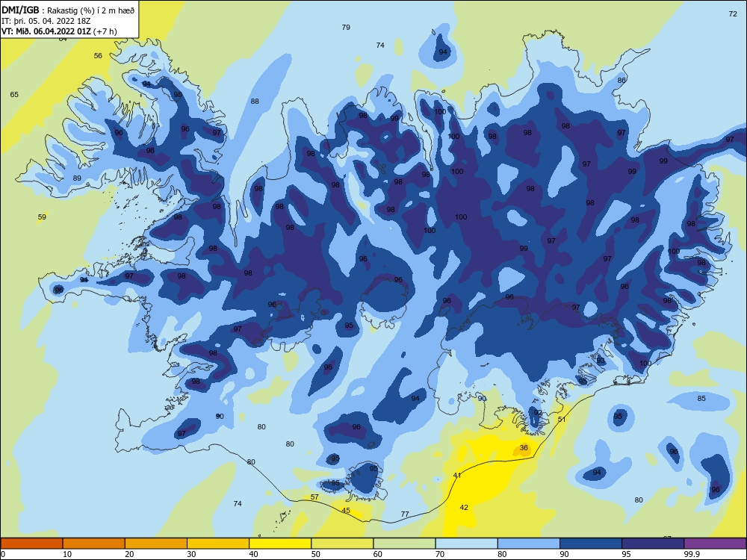
Task: Click the humidity value 88 on the map
Action: point(255,101)
